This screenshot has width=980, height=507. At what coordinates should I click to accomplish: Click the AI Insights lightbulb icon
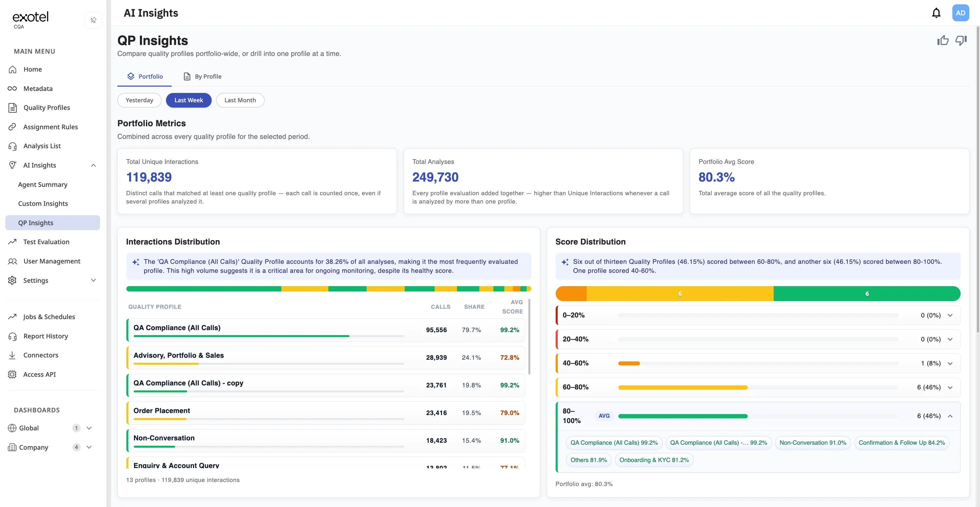pos(13,165)
